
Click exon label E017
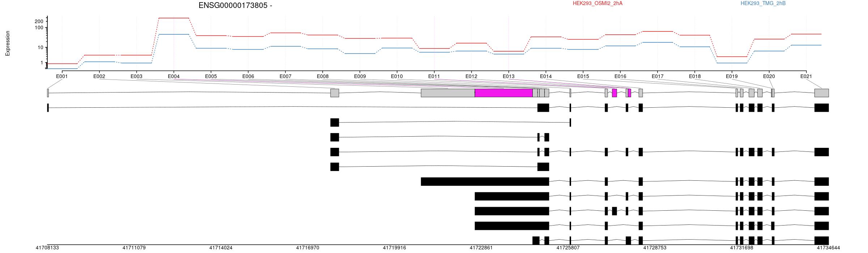click(658, 77)
